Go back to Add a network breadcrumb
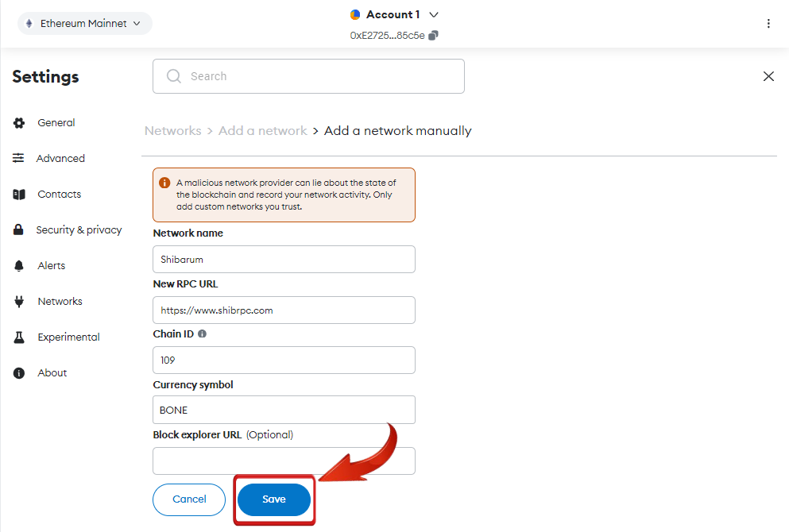 click(x=263, y=131)
